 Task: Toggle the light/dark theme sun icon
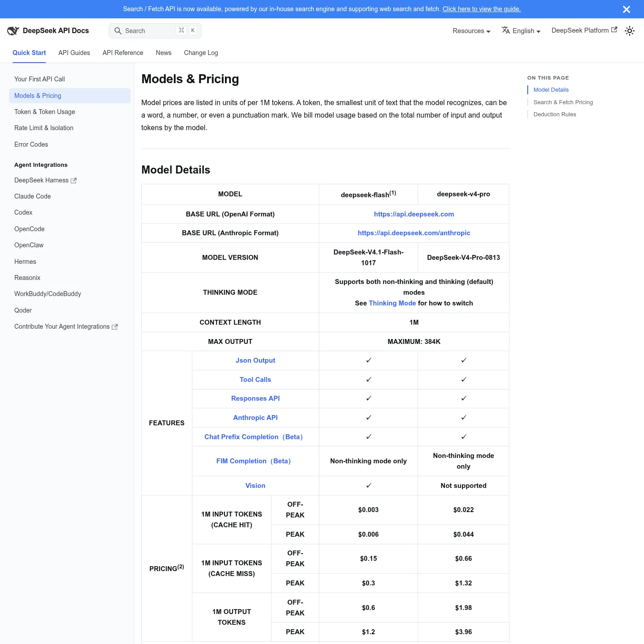point(630,31)
